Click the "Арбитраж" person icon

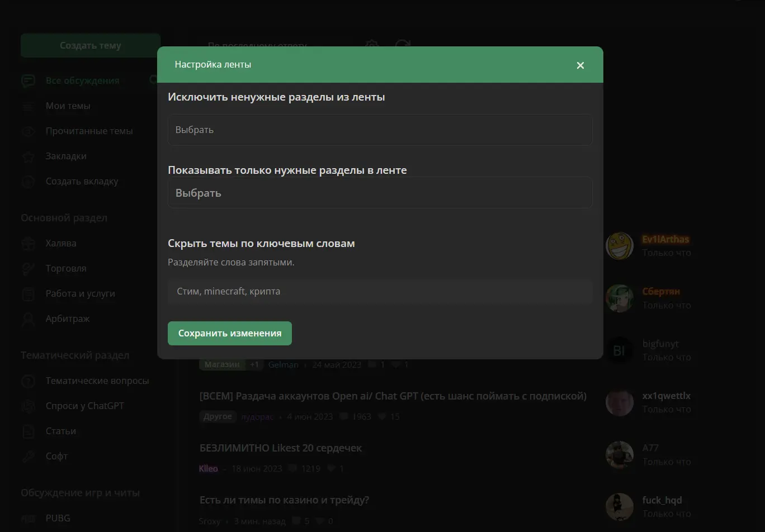(29, 319)
